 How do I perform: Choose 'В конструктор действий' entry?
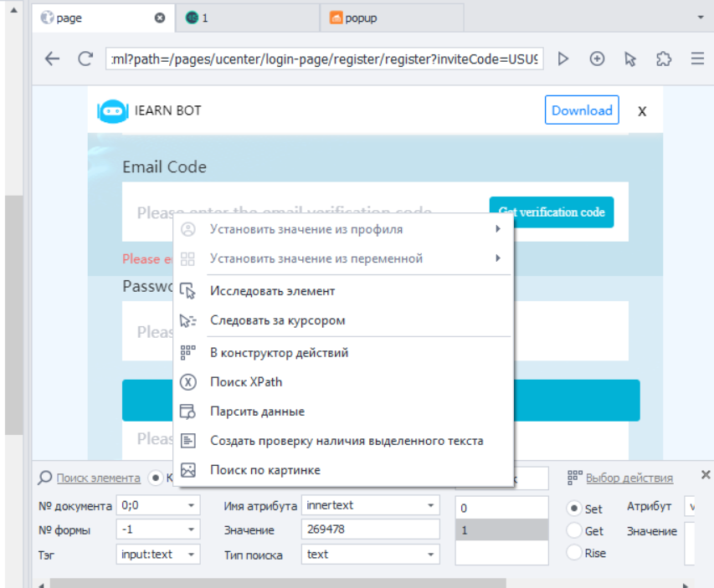pyautogui.click(x=344, y=353)
